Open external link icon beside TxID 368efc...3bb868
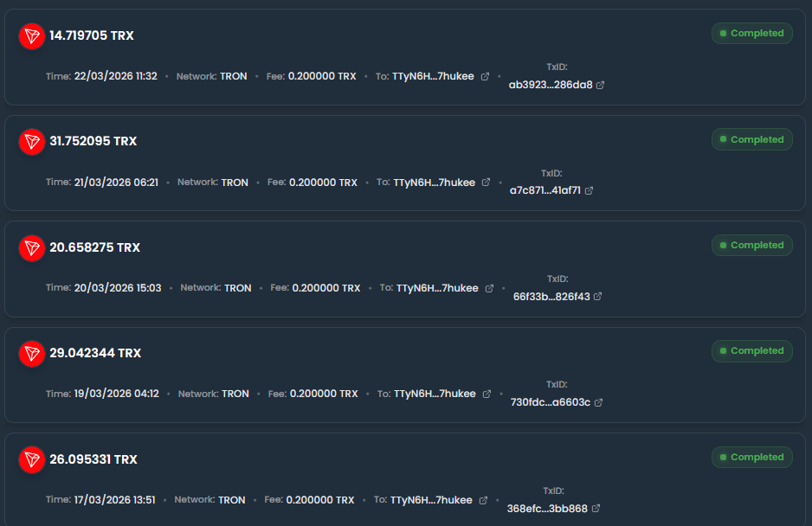The image size is (812, 526). [596, 509]
